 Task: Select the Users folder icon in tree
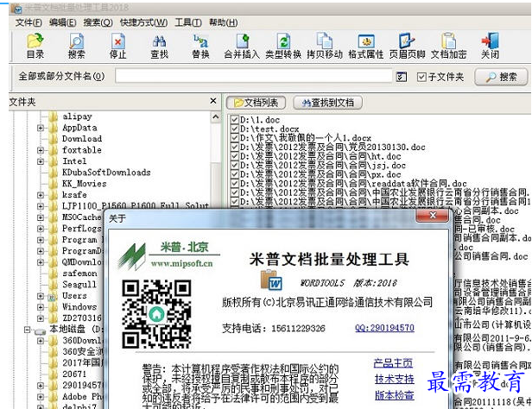(x=52, y=296)
